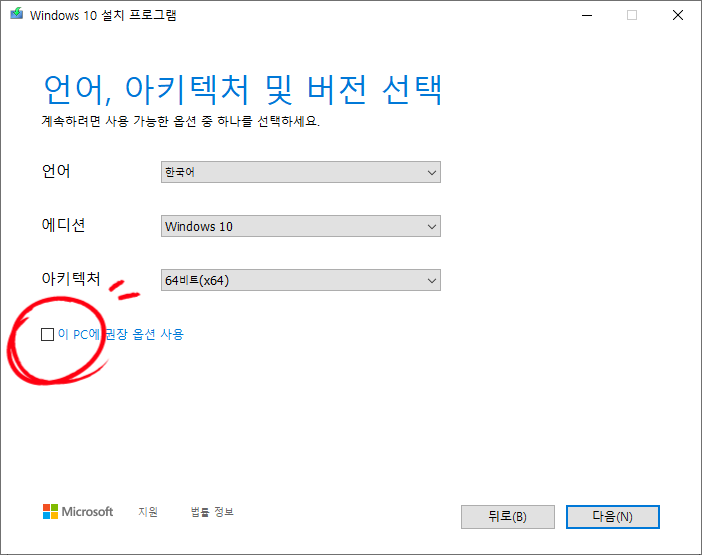Click the 에디션 label
Screen dimensions: 702x555
[x=63, y=225]
